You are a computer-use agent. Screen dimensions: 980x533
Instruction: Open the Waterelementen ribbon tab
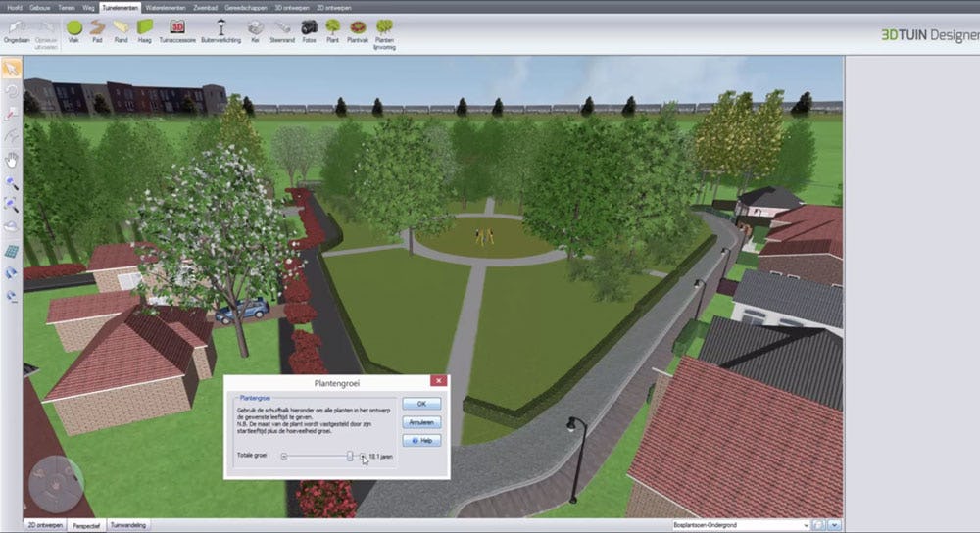(x=164, y=7)
